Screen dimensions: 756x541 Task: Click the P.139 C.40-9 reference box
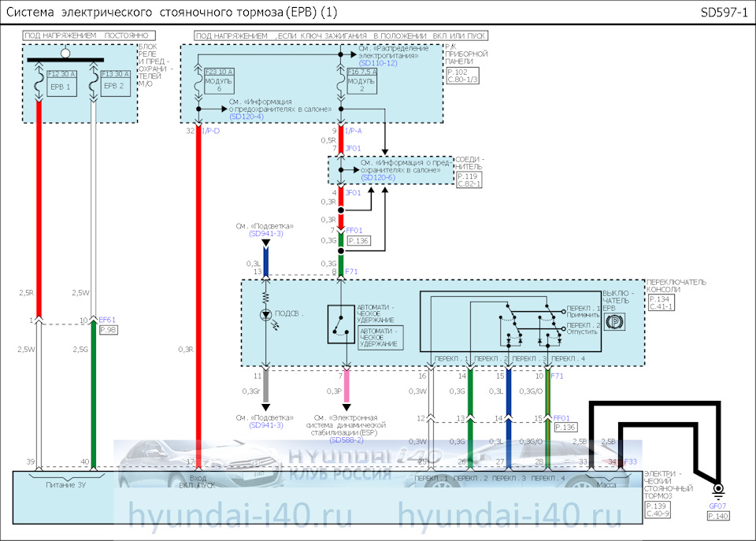[658, 510]
